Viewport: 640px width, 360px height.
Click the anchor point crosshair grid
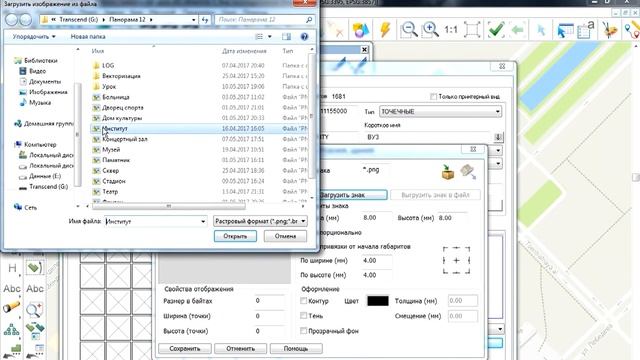click(x=456, y=260)
